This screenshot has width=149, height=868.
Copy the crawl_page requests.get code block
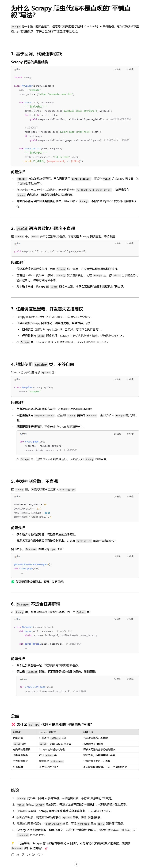(117, 434)
